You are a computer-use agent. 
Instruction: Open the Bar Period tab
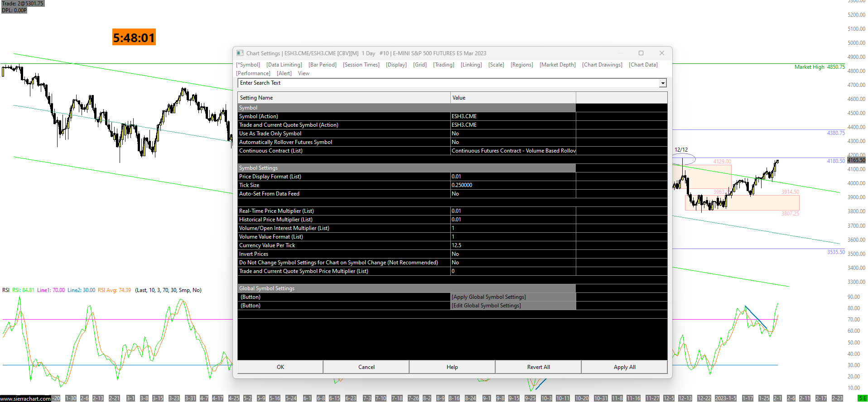(323, 65)
